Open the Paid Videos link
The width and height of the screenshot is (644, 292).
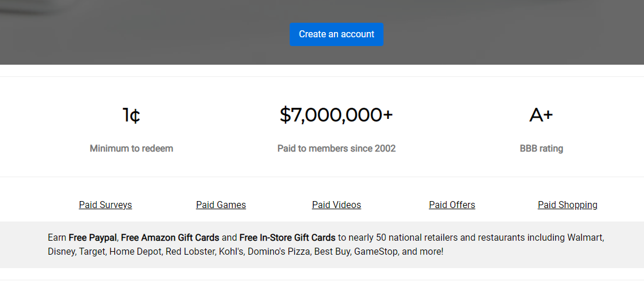pyautogui.click(x=336, y=205)
